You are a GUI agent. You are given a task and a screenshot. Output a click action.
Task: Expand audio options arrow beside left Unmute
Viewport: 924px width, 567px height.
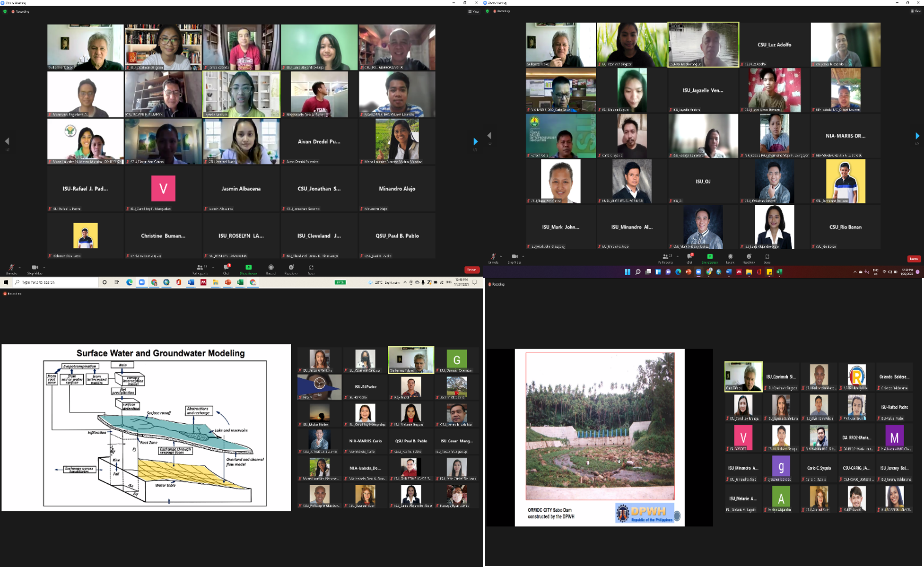(19, 267)
